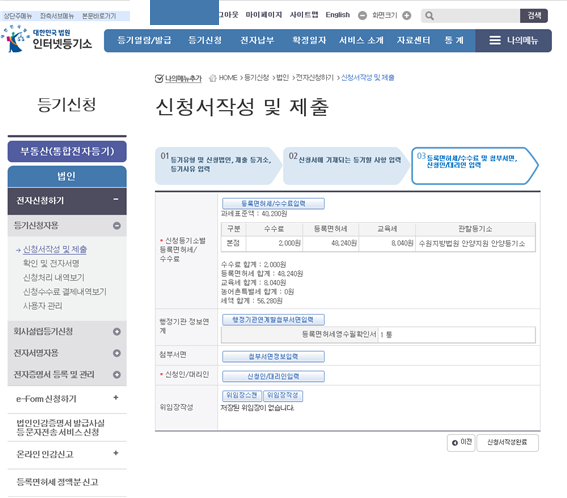Open 신청처리 내역보기 sidebar link

(54, 277)
